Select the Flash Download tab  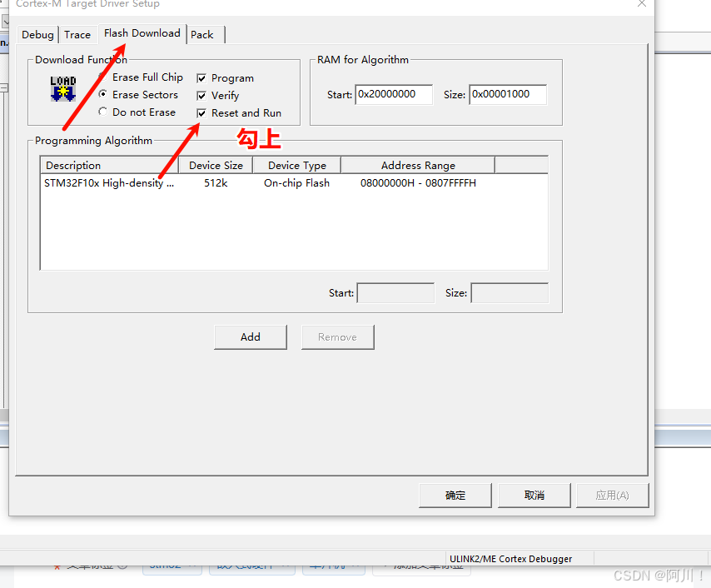(x=142, y=33)
